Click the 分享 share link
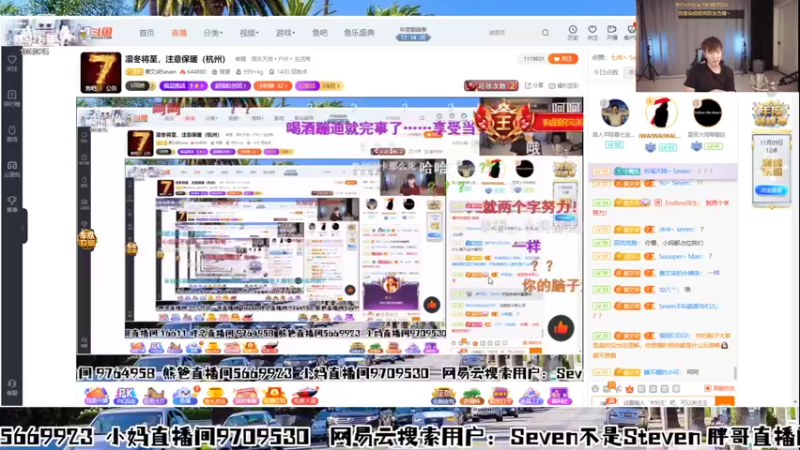The width and height of the screenshot is (800, 450). click(534, 86)
